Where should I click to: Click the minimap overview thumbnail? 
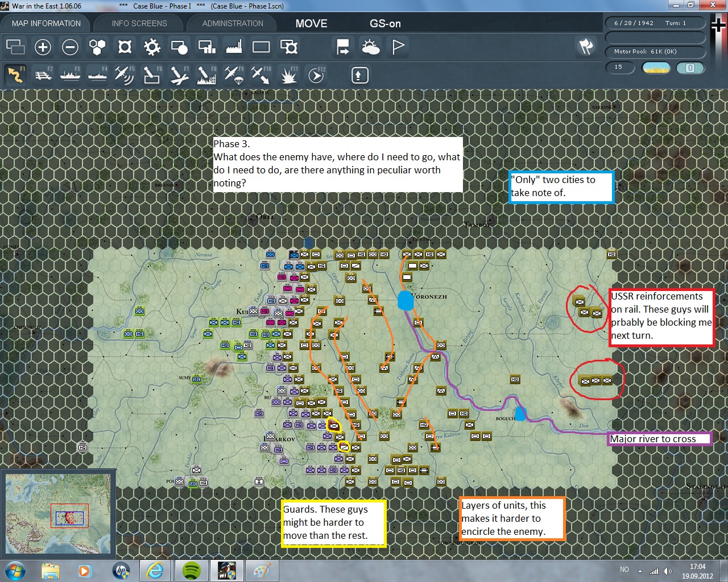(x=58, y=514)
